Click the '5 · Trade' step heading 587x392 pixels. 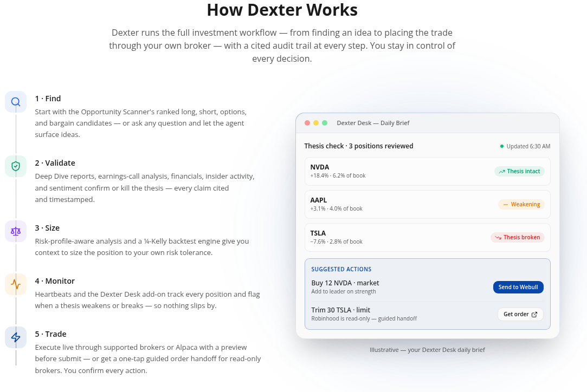50,334
